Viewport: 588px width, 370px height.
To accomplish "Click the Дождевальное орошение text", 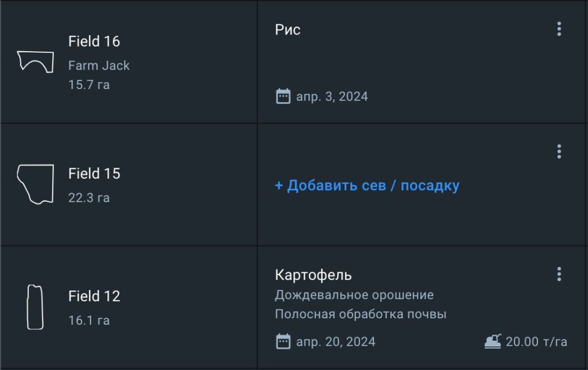I will [x=354, y=295].
